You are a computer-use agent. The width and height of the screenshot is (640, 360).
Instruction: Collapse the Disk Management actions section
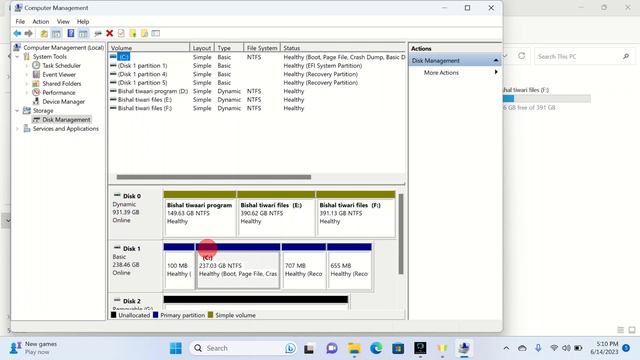496,60
